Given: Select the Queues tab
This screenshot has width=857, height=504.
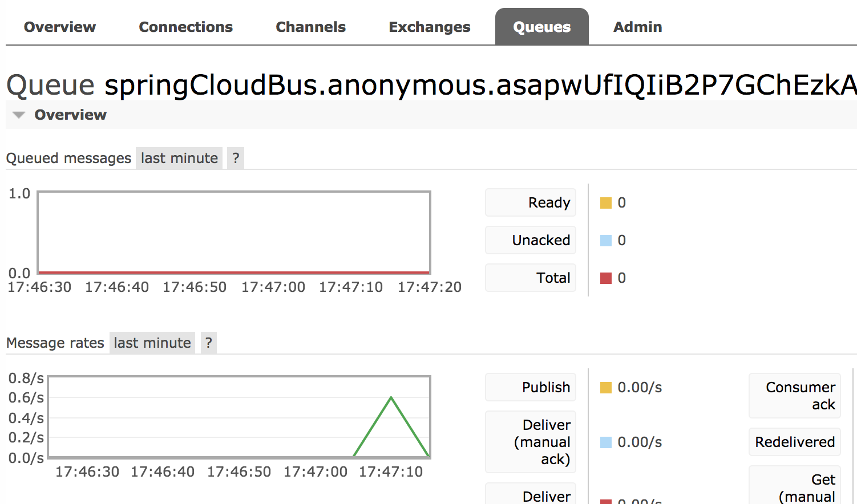Looking at the screenshot, I should [541, 27].
